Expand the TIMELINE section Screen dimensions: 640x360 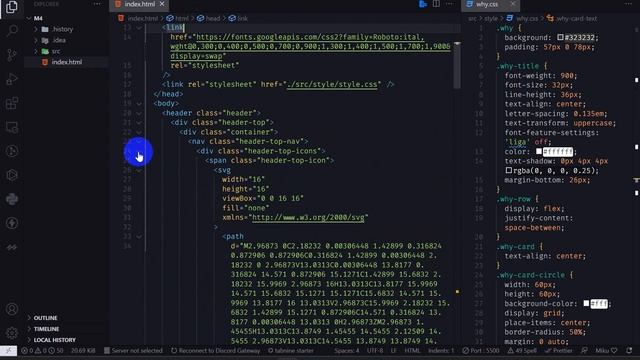coord(46,329)
